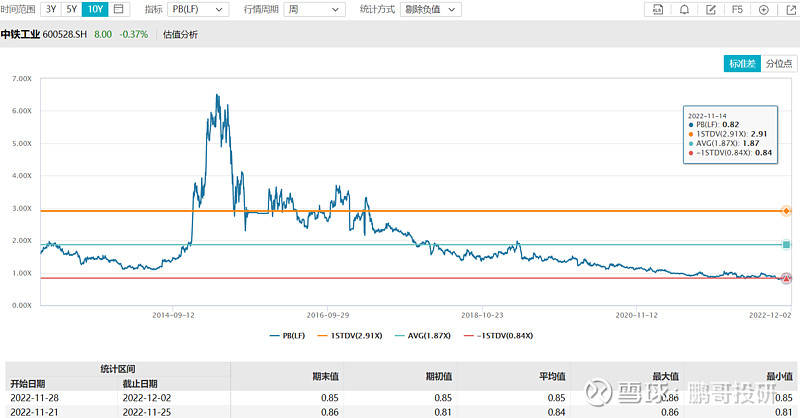Select the 2022-12-02 end date cell
This screenshot has width=800, height=418.
(147, 398)
